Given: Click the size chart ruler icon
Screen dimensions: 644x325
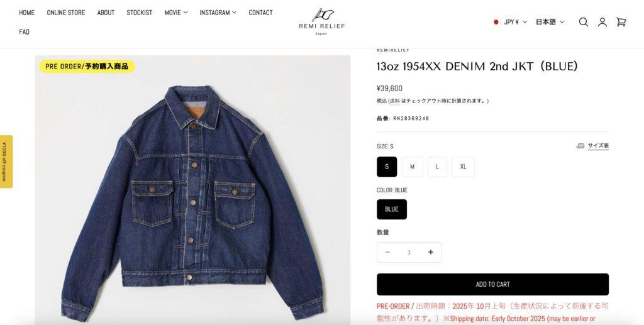Looking at the screenshot, I should 580,146.
